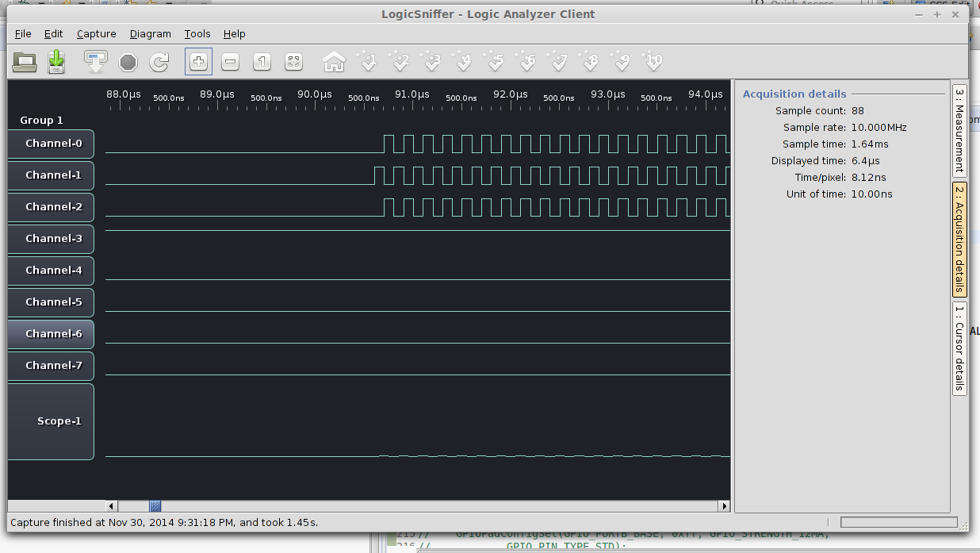Screen dimensions: 980x553
Task: Jump to cursor 1
Action: (x=367, y=61)
